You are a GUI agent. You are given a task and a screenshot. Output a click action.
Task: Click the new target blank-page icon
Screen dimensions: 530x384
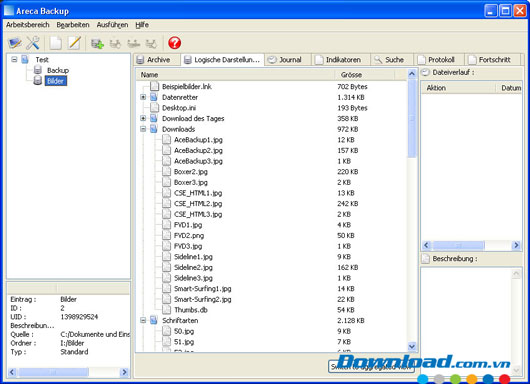tap(56, 43)
